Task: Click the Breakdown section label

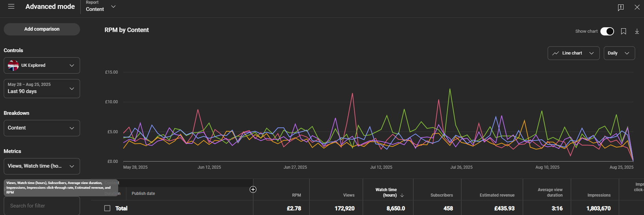Action: (x=16, y=113)
